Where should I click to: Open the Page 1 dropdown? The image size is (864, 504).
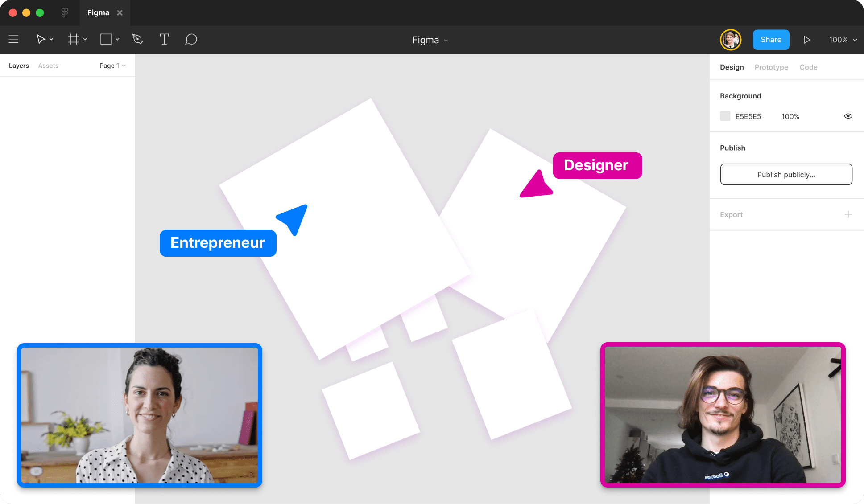click(112, 66)
